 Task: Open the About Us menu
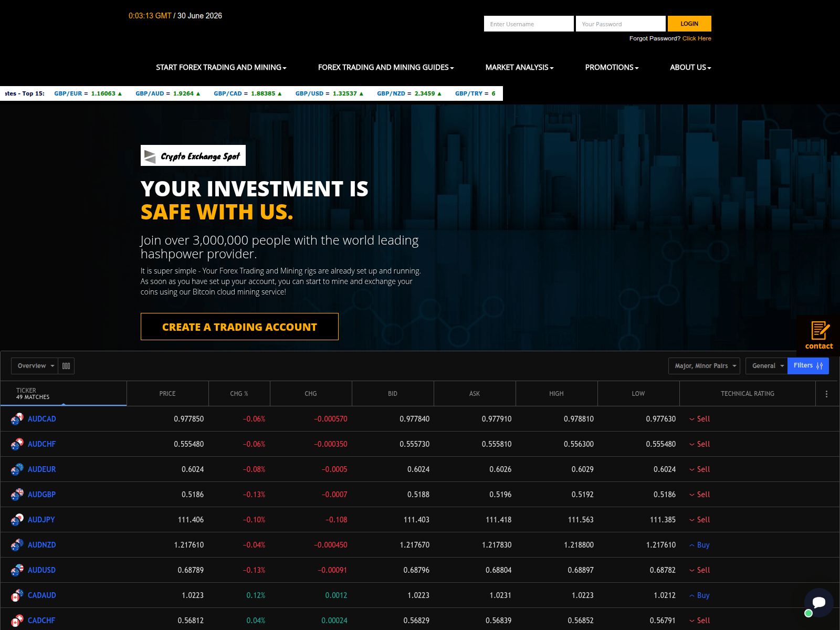click(690, 67)
